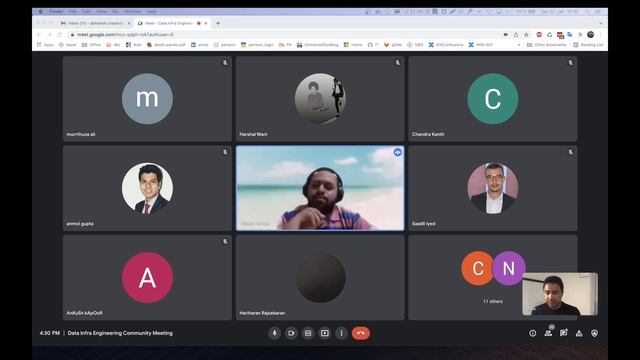Open the three-dot More options menu
The width and height of the screenshot is (640, 360).
coord(341,333)
